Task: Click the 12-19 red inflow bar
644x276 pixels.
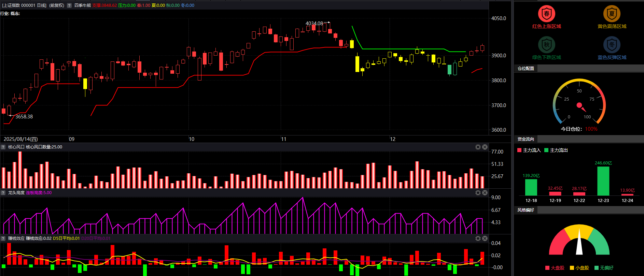Action: (555, 193)
